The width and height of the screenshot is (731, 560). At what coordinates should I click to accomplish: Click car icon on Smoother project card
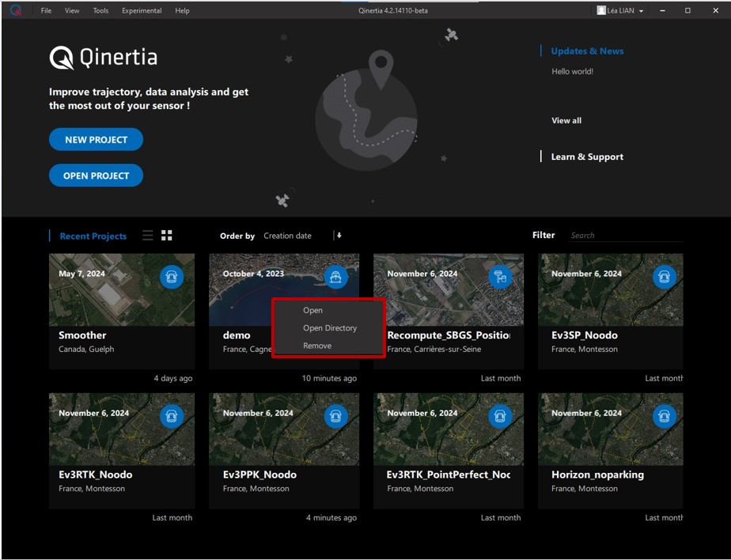172,277
